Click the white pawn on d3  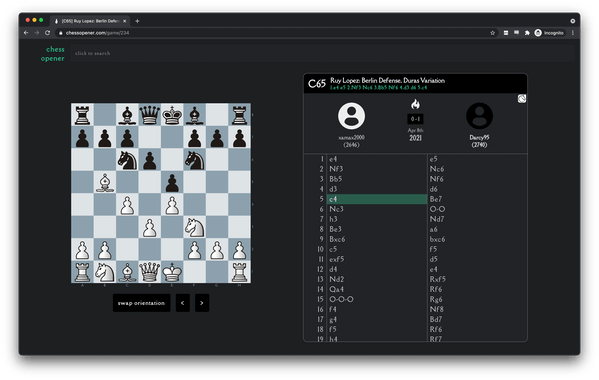(150, 227)
